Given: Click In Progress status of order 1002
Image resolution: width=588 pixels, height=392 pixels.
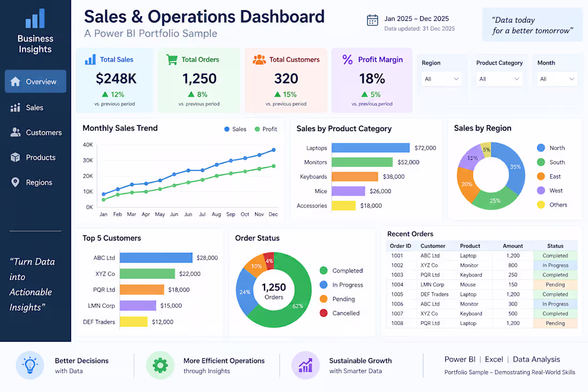Looking at the screenshot, I should pos(555,265).
